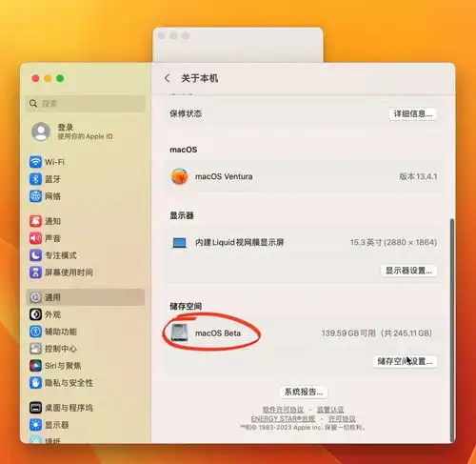
Task: Focus the sidebar search field
Action: (x=86, y=103)
